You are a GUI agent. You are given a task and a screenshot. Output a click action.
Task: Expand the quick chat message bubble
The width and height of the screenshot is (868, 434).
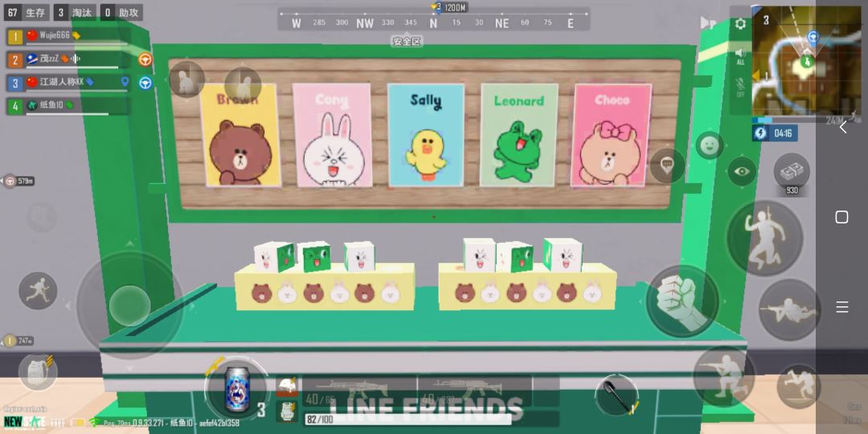(666, 166)
